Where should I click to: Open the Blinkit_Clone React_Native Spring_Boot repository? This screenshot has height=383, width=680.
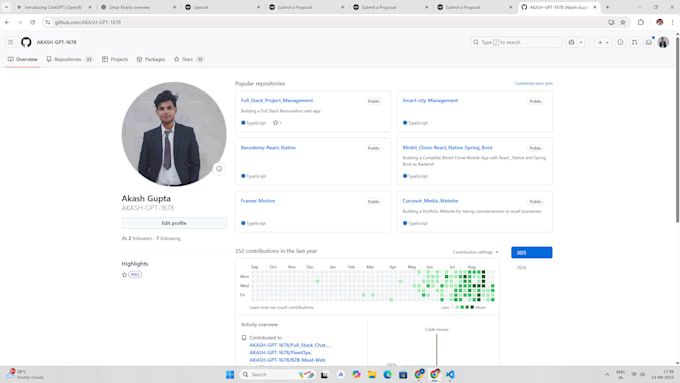(x=448, y=147)
